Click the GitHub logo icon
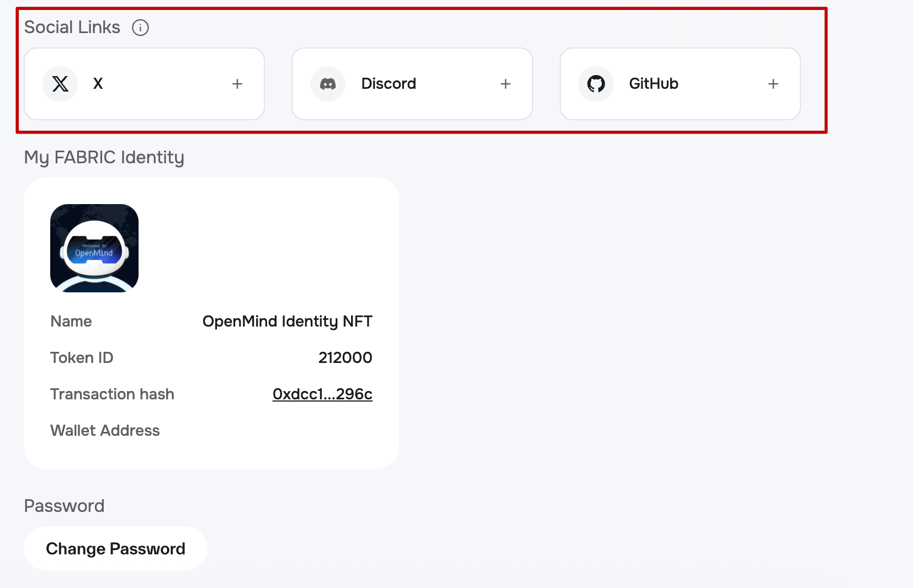 [x=596, y=83]
